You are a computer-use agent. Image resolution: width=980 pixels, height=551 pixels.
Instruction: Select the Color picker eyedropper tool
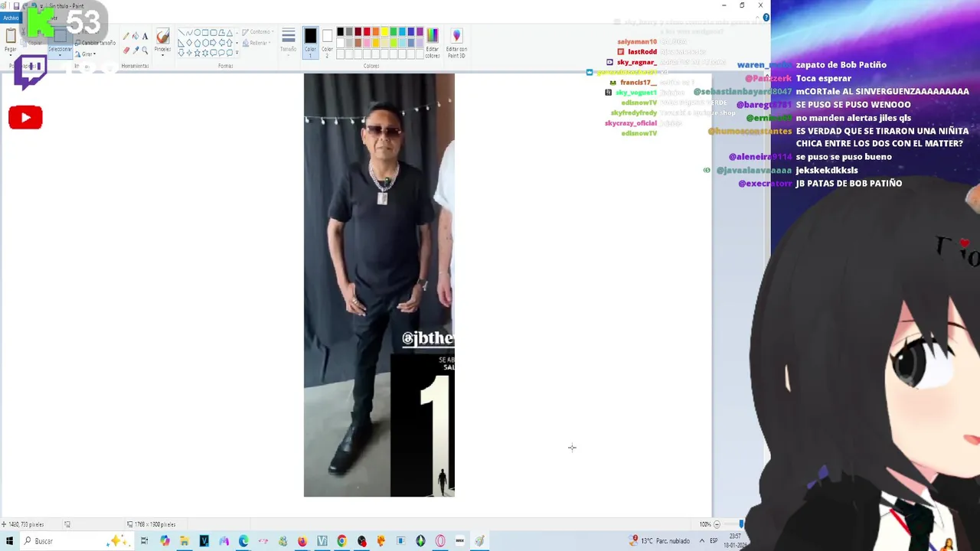[136, 51]
